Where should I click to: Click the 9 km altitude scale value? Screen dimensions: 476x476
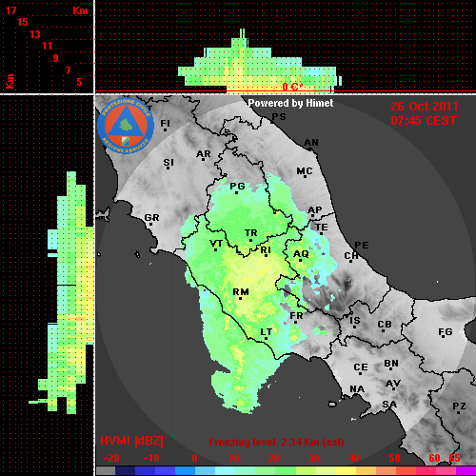point(55,58)
